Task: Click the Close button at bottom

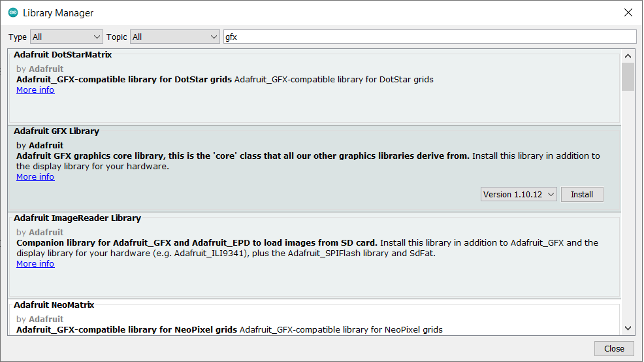Action: pos(614,348)
